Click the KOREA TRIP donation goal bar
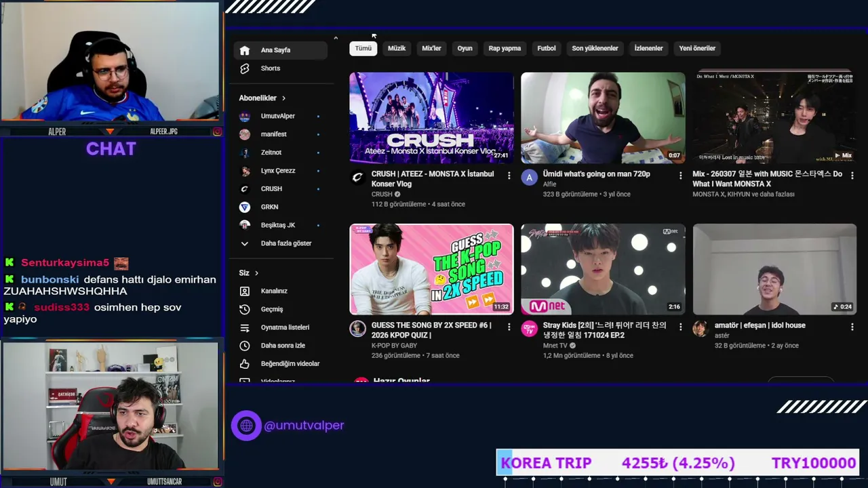Image resolution: width=868 pixels, height=488 pixels. pos(677,464)
